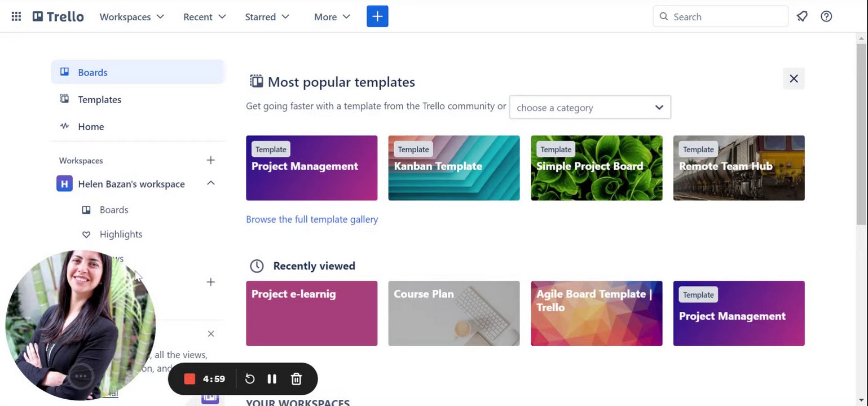Open the More dropdown menu
This screenshot has width=868, height=406.
[332, 16]
